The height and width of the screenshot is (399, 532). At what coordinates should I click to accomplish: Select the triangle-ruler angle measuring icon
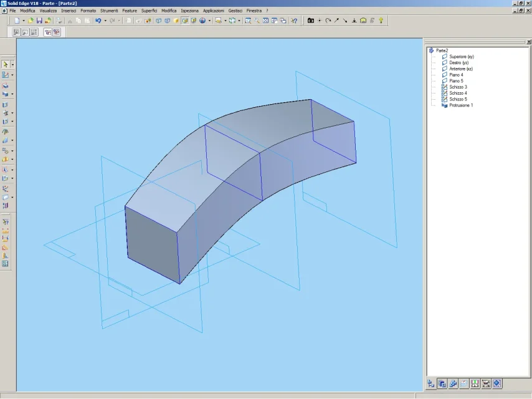(6, 248)
